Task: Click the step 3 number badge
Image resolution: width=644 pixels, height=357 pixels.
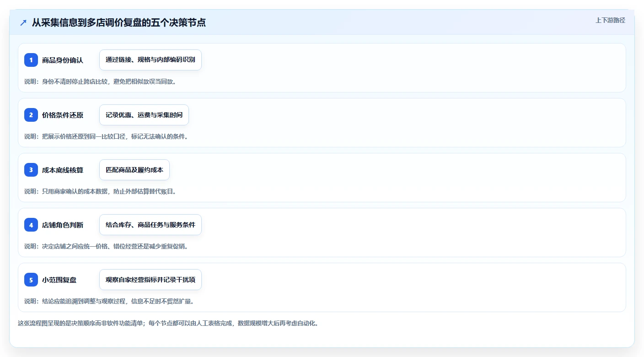Action: pyautogui.click(x=31, y=170)
